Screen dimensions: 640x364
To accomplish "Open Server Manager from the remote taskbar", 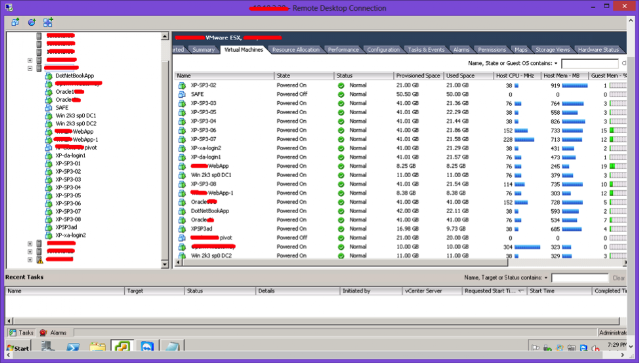I will (x=48, y=346).
